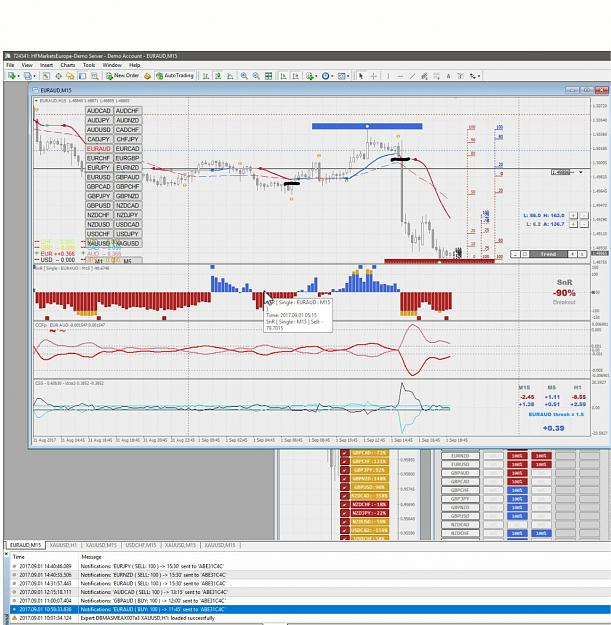The width and height of the screenshot is (611, 625).
Task: Select the crosshair tool
Action: coord(373,76)
